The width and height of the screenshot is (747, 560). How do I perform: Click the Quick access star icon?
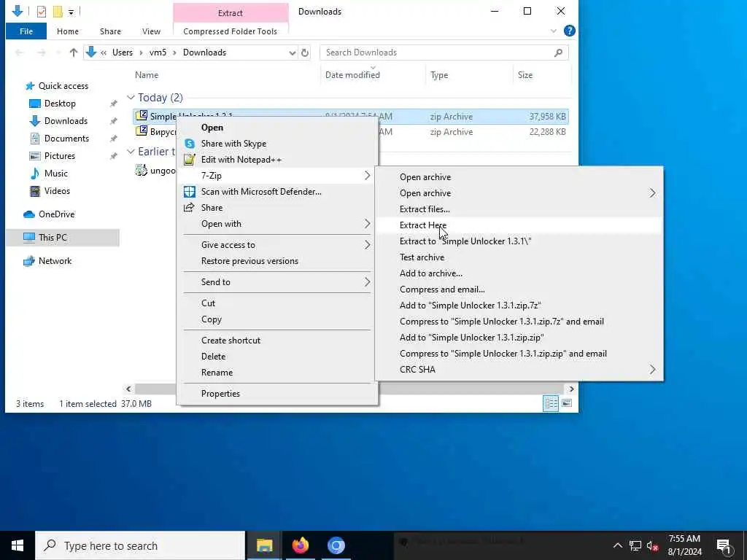tap(30, 86)
